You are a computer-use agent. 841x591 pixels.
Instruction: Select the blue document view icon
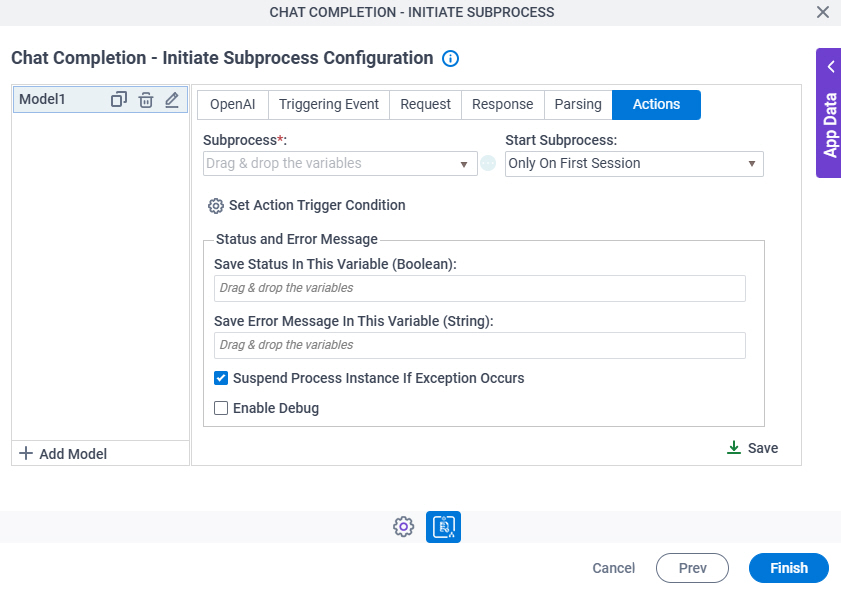coord(444,527)
